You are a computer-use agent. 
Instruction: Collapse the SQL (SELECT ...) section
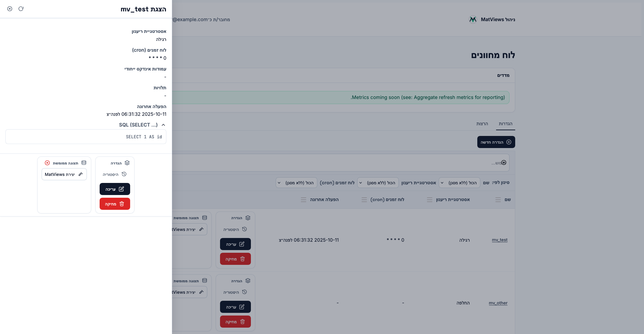coord(163,125)
